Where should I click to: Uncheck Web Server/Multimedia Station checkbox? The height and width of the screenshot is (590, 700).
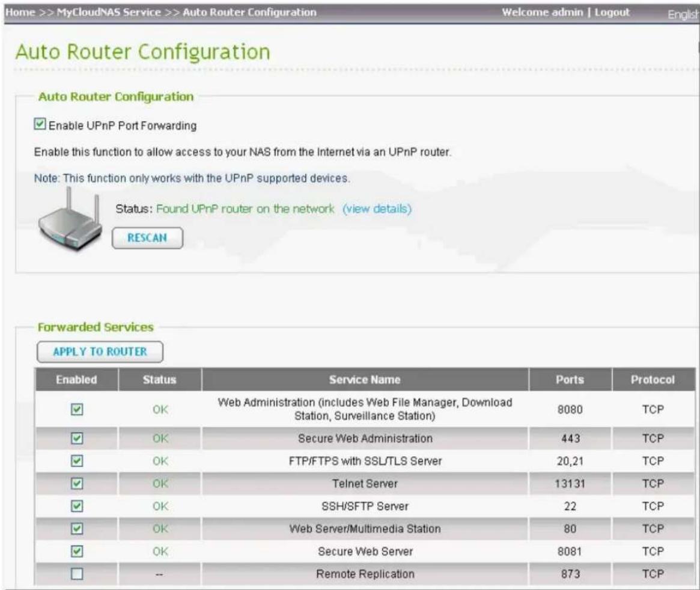click(x=77, y=528)
